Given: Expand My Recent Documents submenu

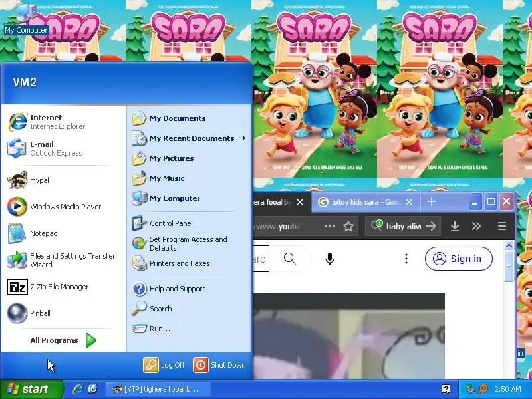Looking at the screenshot, I should point(190,138).
